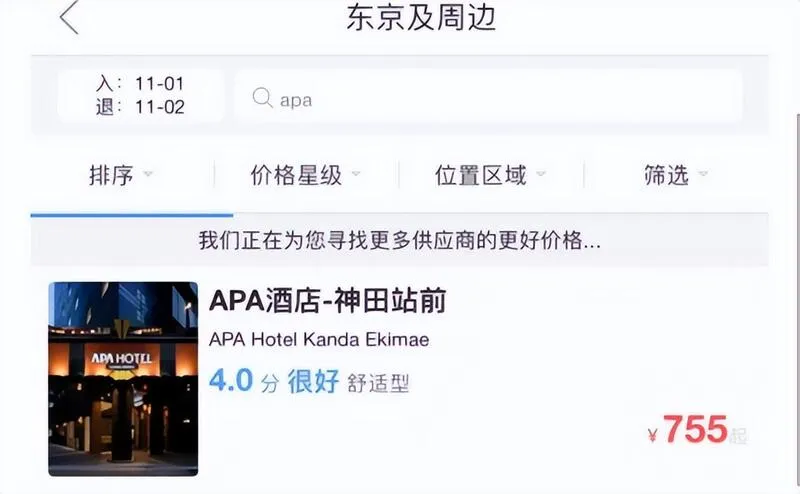800x494 pixels.
Task: Go back with the left arrow icon
Action: point(69,17)
